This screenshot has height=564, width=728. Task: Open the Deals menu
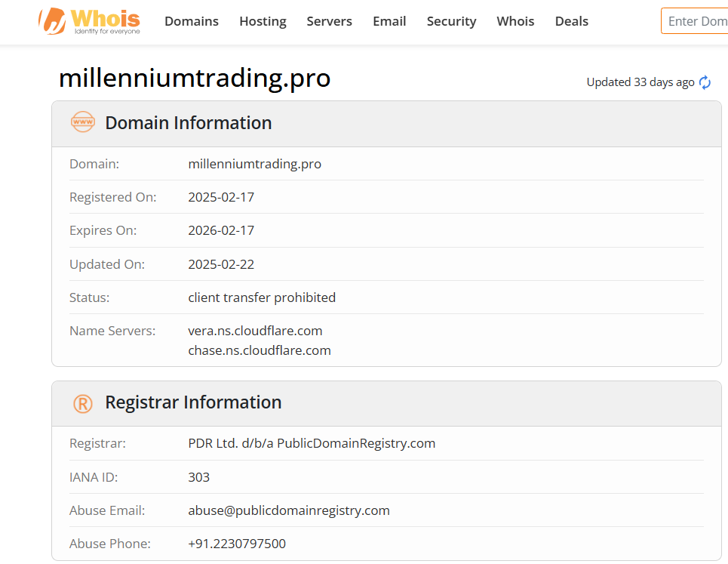point(572,21)
